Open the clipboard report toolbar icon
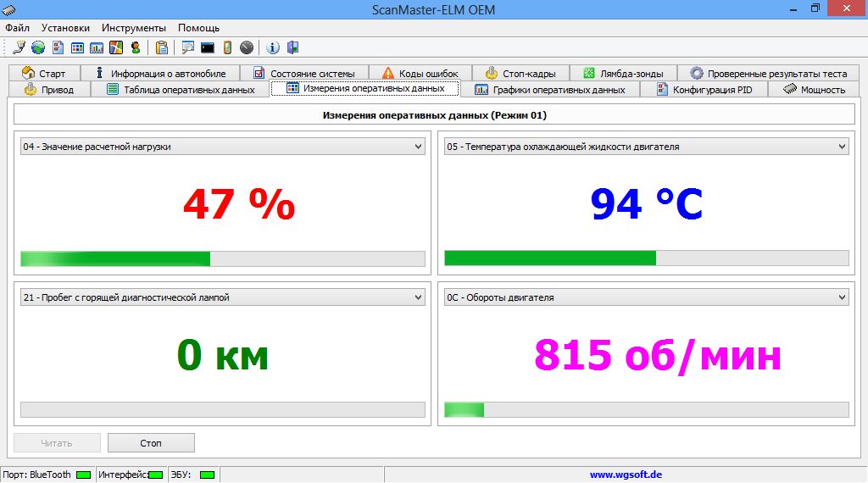 tap(161, 47)
